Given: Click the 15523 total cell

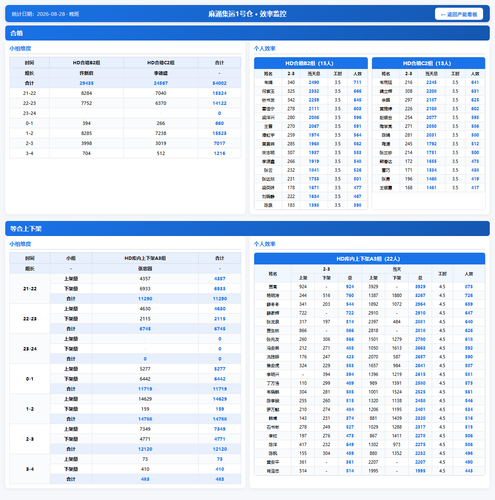Looking at the screenshot, I should 219,133.
